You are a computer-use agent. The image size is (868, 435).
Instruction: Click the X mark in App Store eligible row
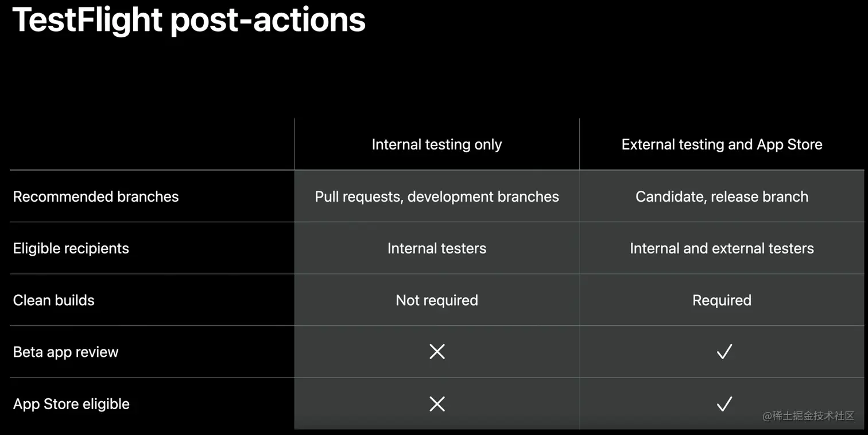coord(437,404)
